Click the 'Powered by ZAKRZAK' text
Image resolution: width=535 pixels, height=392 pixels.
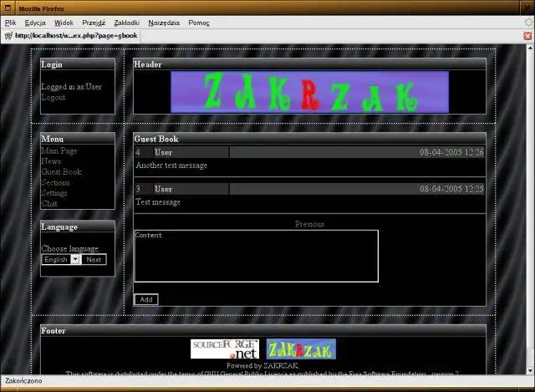click(x=262, y=366)
